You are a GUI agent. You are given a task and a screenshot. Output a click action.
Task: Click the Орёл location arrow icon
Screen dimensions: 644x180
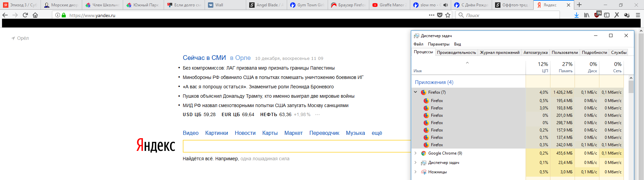pyautogui.click(x=13, y=38)
